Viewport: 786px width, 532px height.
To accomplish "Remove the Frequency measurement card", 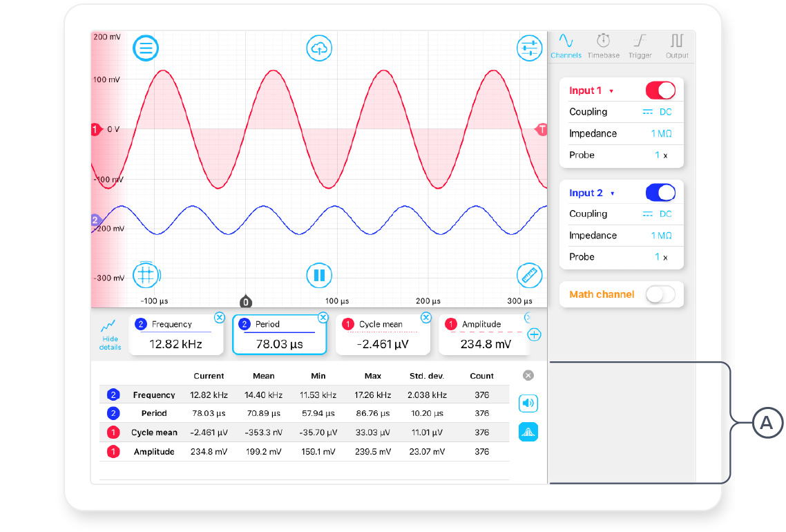I will point(219,317).
